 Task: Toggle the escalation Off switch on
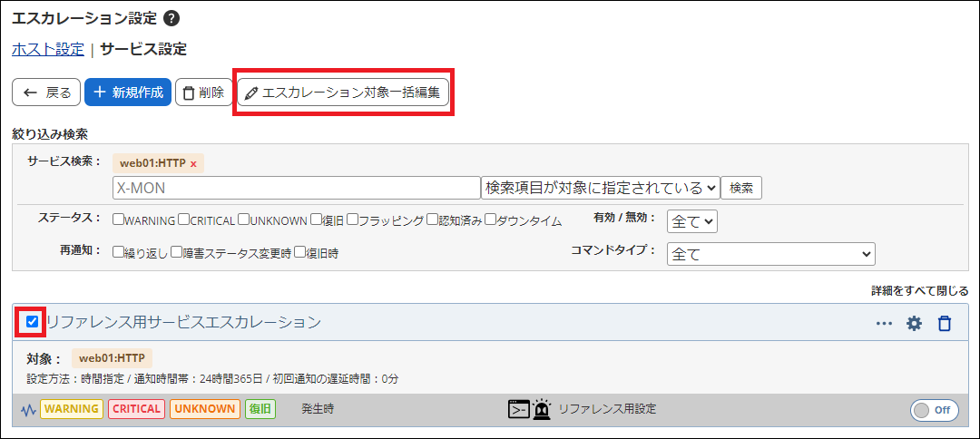pos(934,410)
